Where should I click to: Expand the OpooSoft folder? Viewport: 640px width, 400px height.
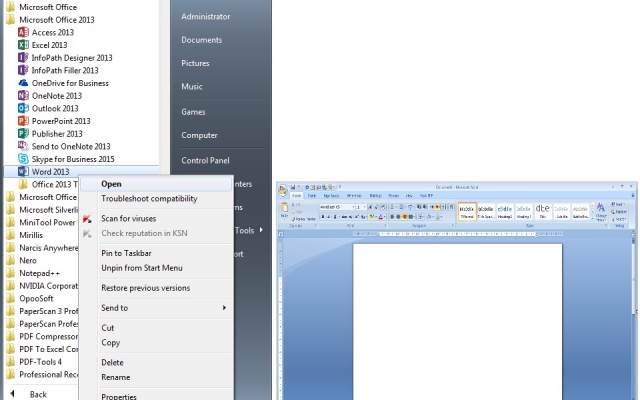tap(29, 298)
